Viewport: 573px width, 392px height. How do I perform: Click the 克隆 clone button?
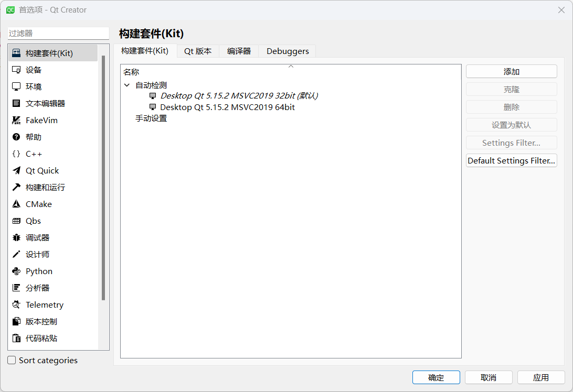click(x=511, y=90)
